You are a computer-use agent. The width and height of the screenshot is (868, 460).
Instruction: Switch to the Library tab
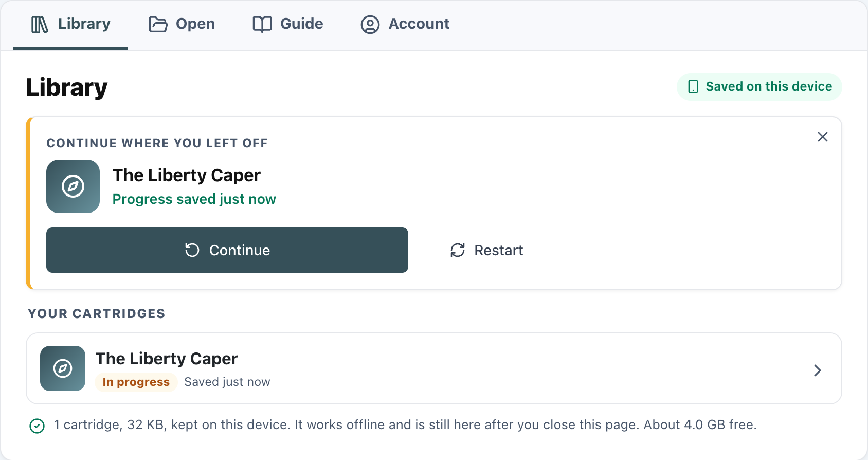pyautogui.click(x=70, y=24)
